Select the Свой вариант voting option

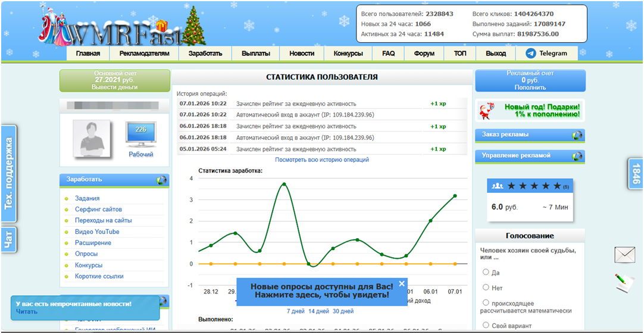click(486, 325)
